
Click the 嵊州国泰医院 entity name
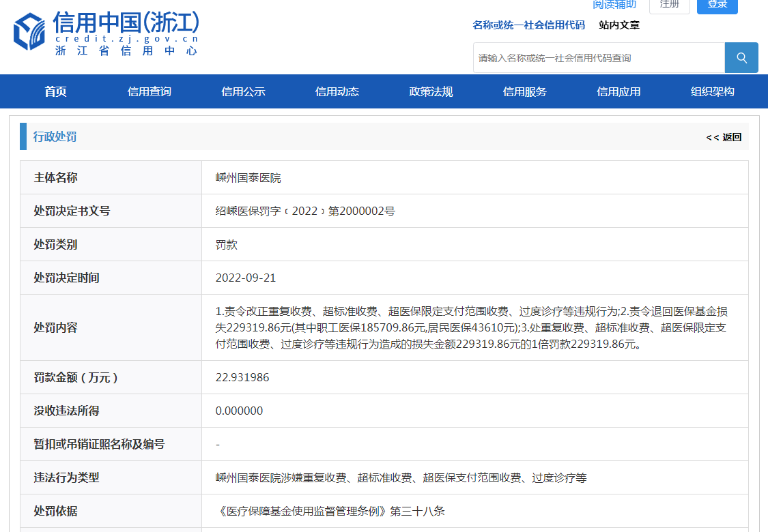coord(248,178)
